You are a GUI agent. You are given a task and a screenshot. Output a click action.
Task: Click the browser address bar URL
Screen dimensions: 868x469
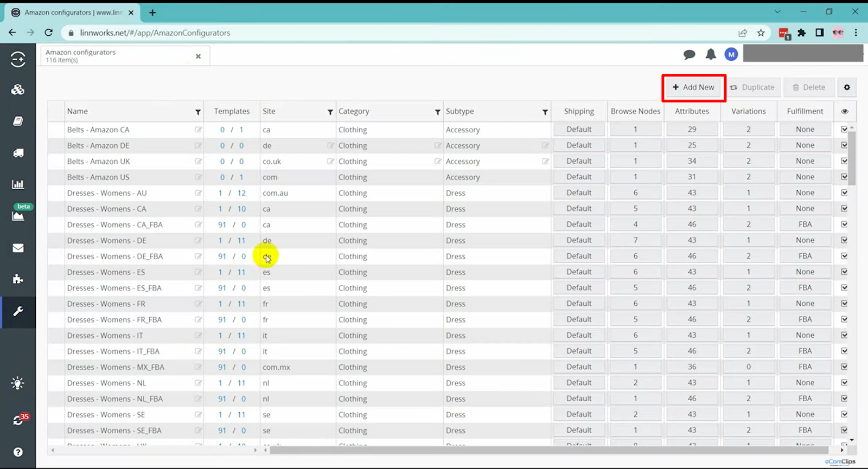[x=155, y=33]
